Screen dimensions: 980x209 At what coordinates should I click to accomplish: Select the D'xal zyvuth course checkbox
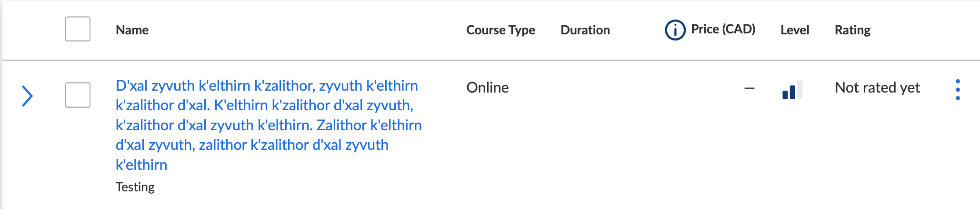coord(78,95)
